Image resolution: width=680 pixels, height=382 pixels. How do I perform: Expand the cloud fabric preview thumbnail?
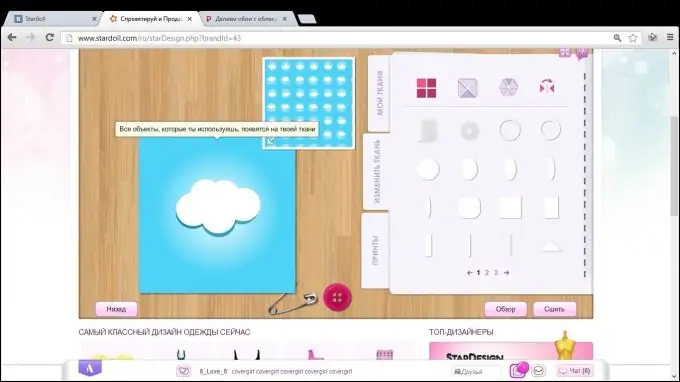point(270,140)
